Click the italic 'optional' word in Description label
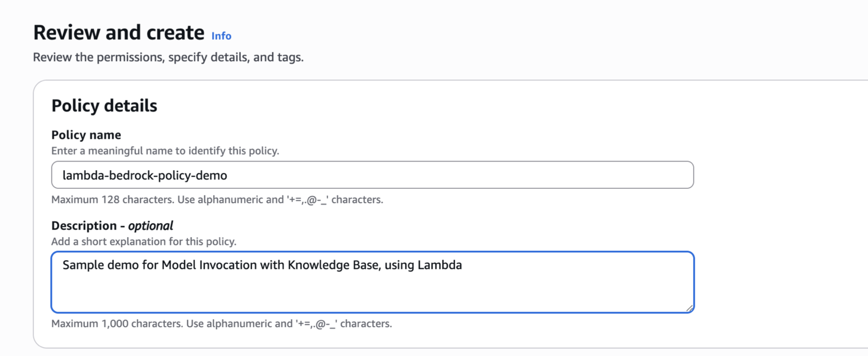Viewport: 868px width, 356px height. (151, 225)
